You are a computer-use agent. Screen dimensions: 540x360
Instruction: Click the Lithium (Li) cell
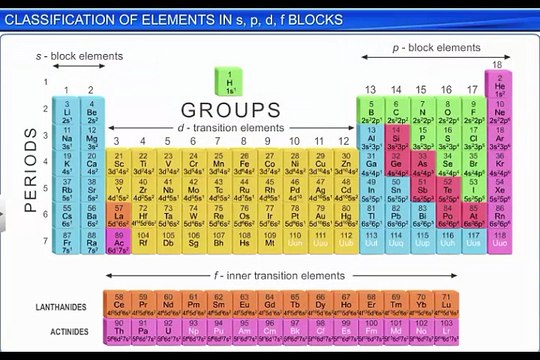[x=66, y=112]
